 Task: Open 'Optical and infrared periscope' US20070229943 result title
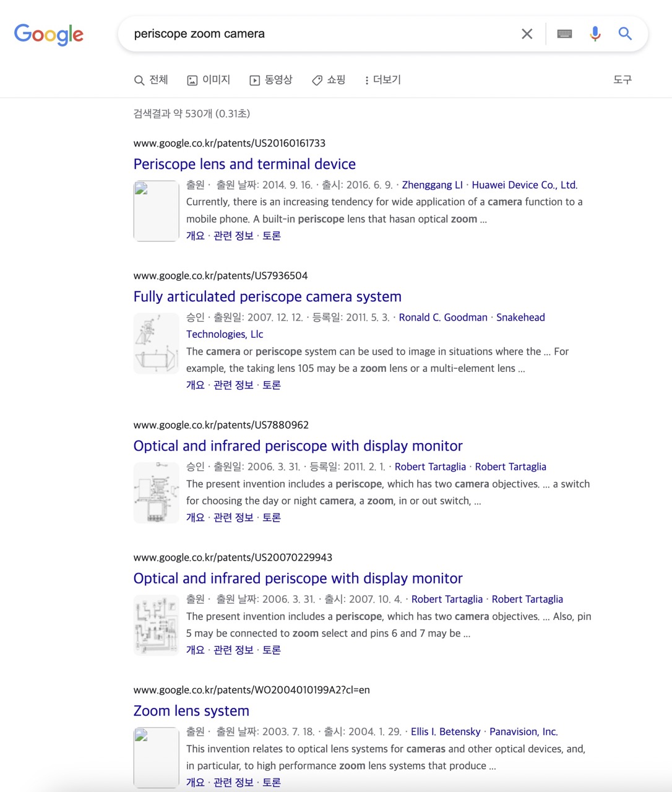(298, 578)
